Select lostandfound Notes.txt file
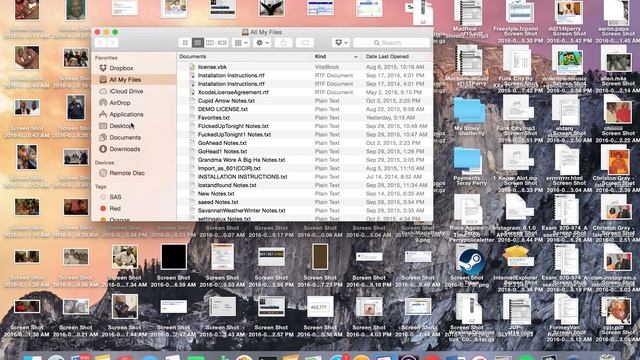This screenshot has width=640, height=360. pyautogui.click(x=305, y=185)
